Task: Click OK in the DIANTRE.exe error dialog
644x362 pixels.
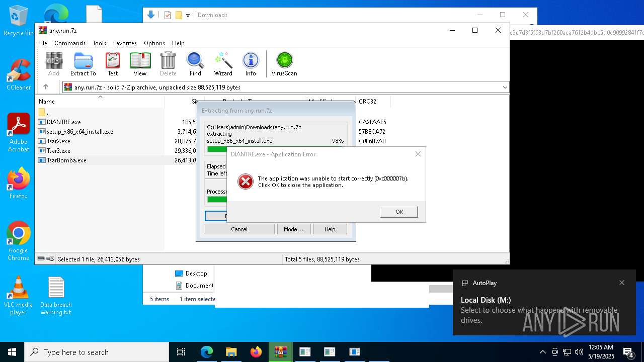Action: [399, 212]
